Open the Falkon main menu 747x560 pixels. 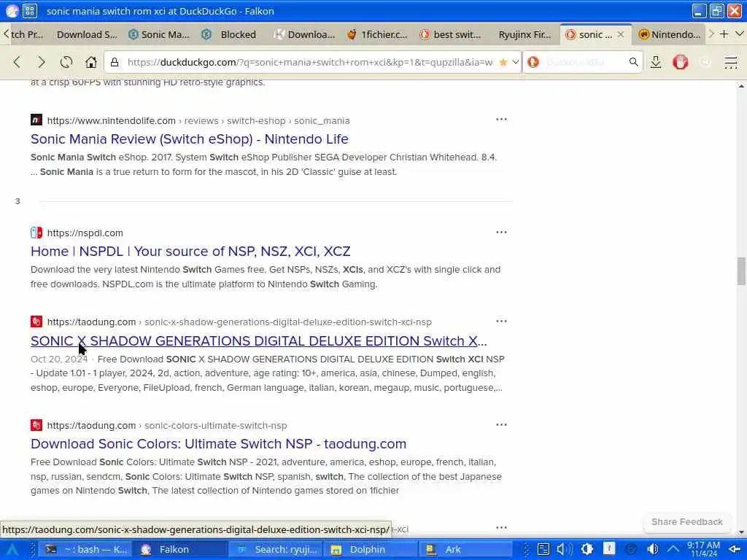coord(730,62)
